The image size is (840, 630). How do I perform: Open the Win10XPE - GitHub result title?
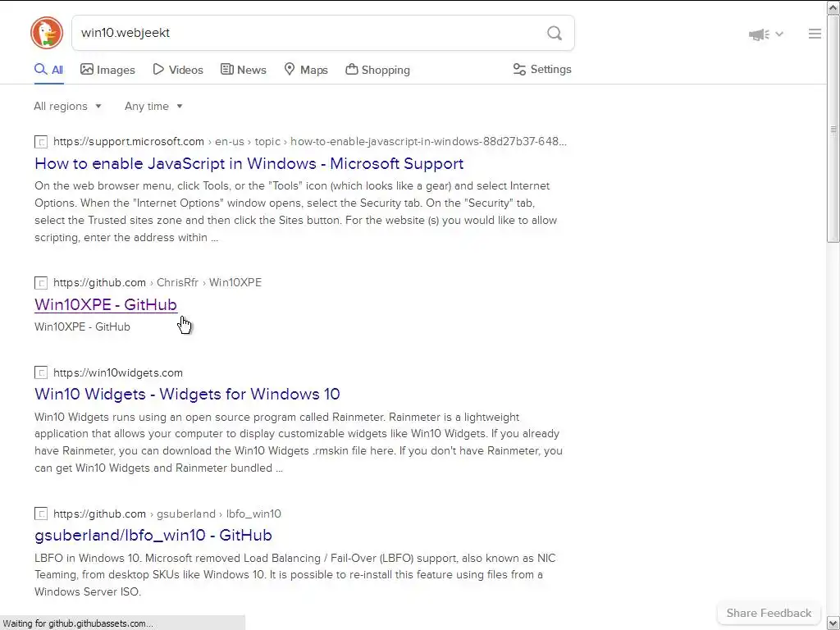106,304
